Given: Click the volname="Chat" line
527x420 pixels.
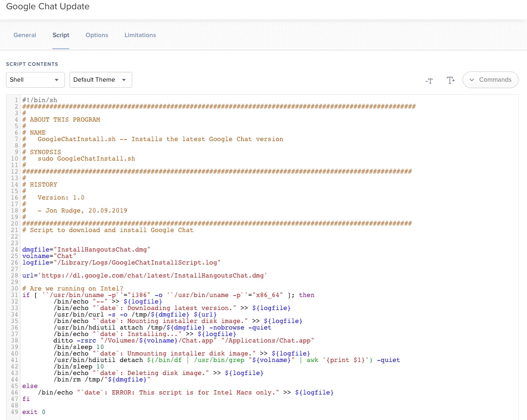Looking at the screenshot, I should tap(49, 256).
